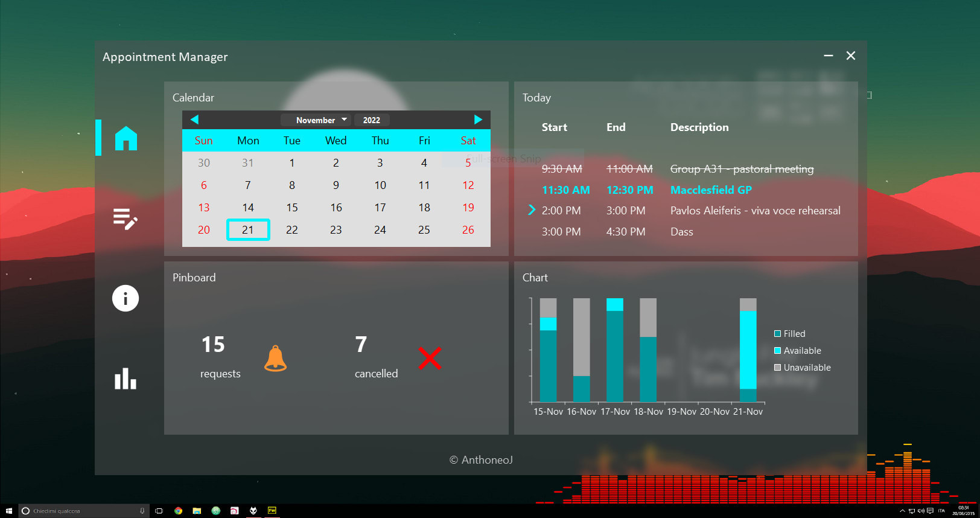Go to previous month in calendar

(x=194, y=120)
